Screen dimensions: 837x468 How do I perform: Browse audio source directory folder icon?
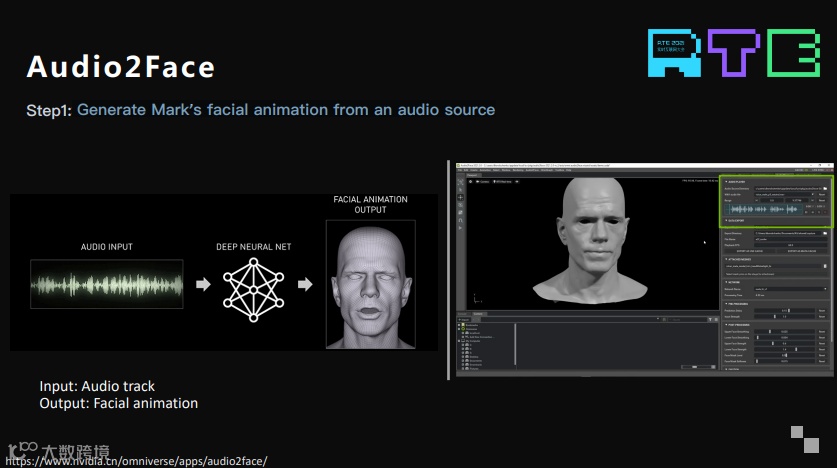pos(825,188)
